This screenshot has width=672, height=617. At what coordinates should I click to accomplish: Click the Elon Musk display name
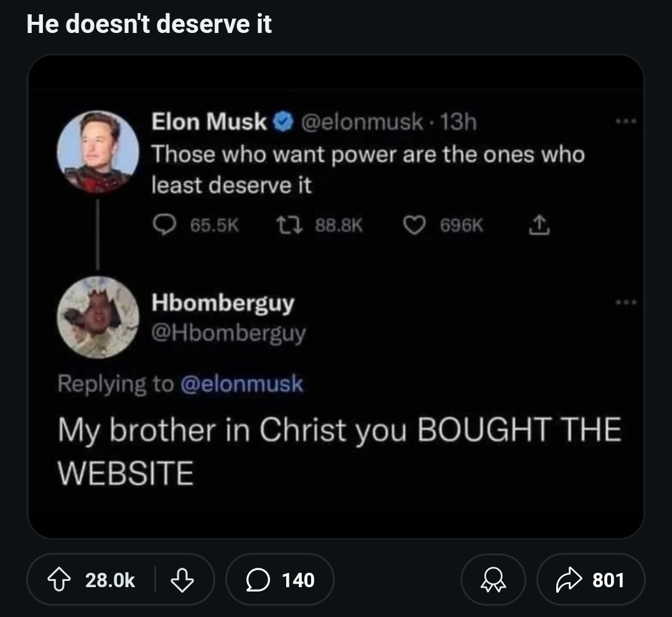pyautogui.click(x=209, y=122)
